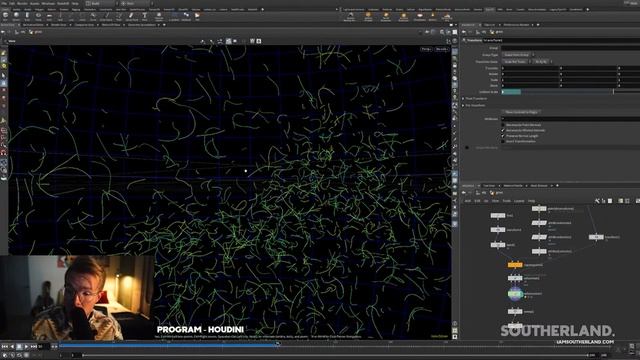Switch to the Render View tab
640x360 pixels.
pyautogui.click(x=58, y=25)
